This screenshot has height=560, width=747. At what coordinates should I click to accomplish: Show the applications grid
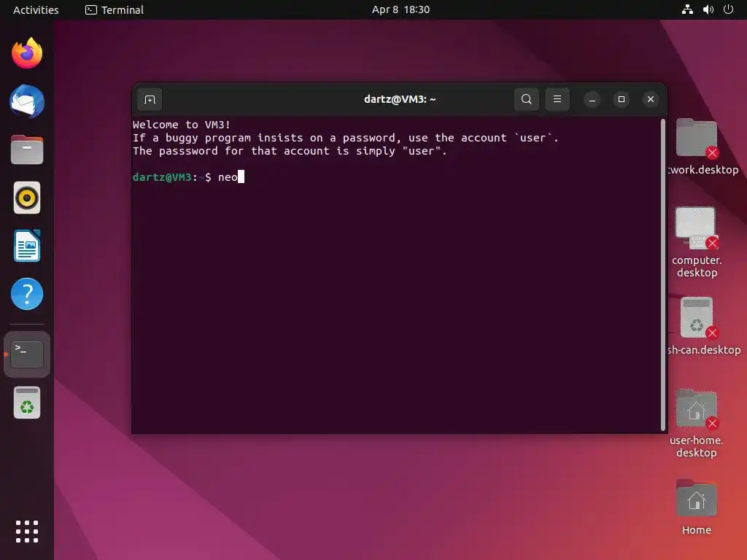click(27, 532)
